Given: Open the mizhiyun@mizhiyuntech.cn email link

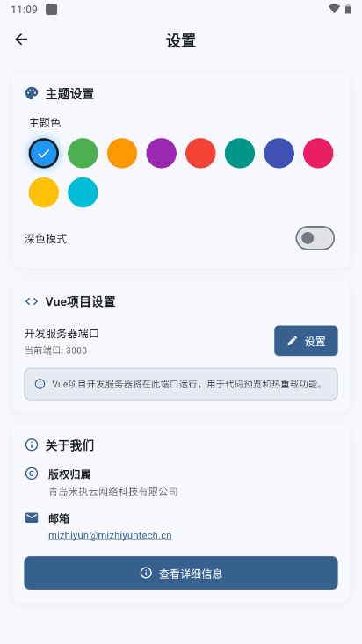Looking at the screenshot, I should pyautogui.click(x=110, y=536).
